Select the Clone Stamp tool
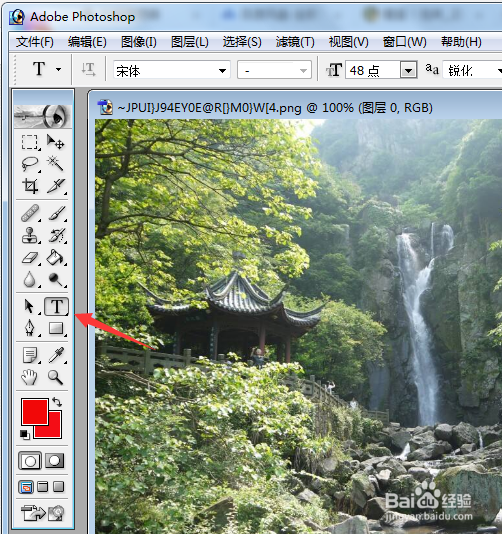 30,236
